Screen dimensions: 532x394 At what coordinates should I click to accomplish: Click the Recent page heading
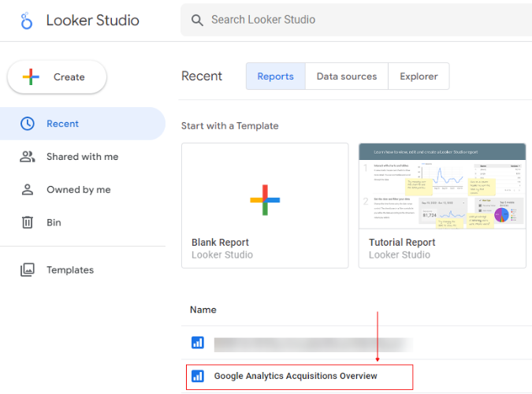point(202,76)
